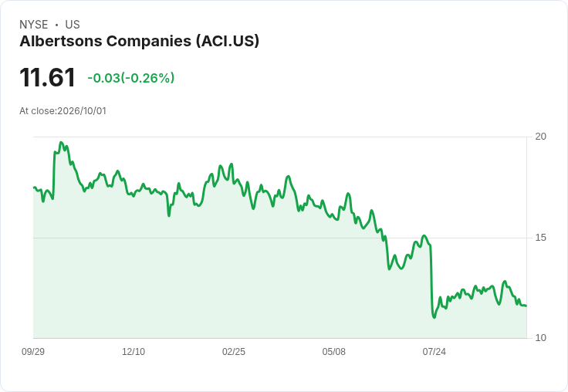Image resolution: width=568 pixels, height=392 pixels.
Task: Click the At close 2026/10/01 timestamp
Action: coord(63,111)
